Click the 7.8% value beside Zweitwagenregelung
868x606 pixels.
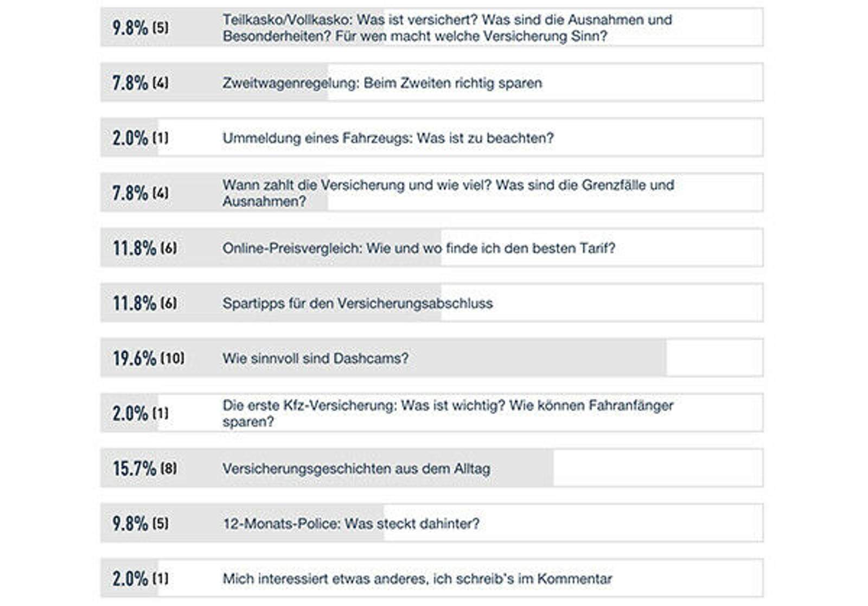(130, 83)
